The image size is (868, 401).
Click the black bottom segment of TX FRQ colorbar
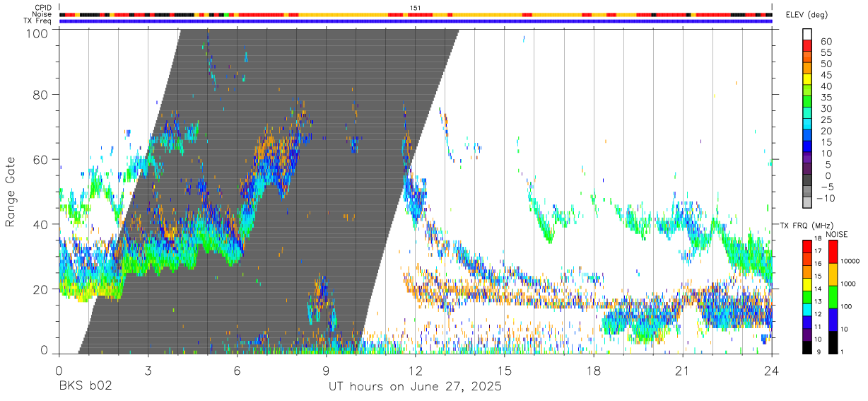point(808,347)
